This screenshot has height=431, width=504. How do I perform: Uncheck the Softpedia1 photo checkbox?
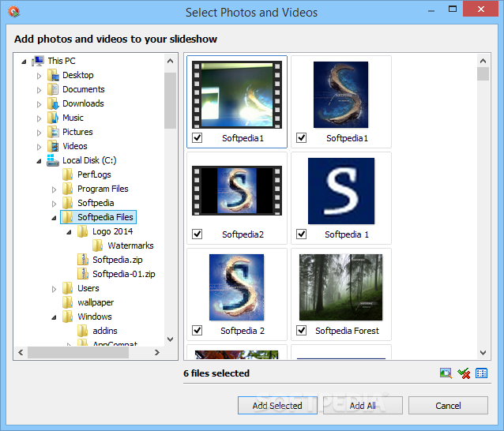click(x=301, y=138)
